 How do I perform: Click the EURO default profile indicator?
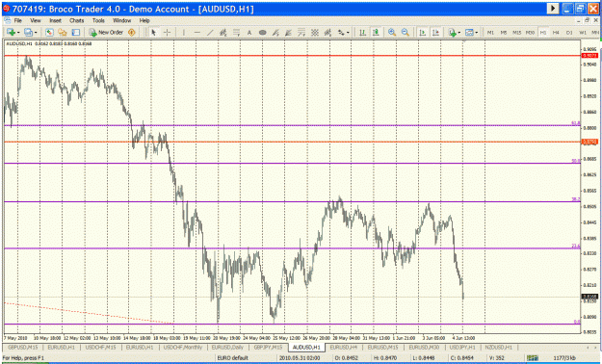(x=233, y=358)
